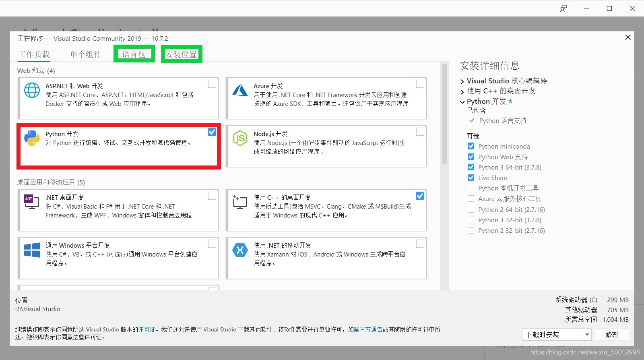This screenshot has width=644, height=360.
Task: Click the 安装详细信息 panel heading
Action: click(489, 66)
